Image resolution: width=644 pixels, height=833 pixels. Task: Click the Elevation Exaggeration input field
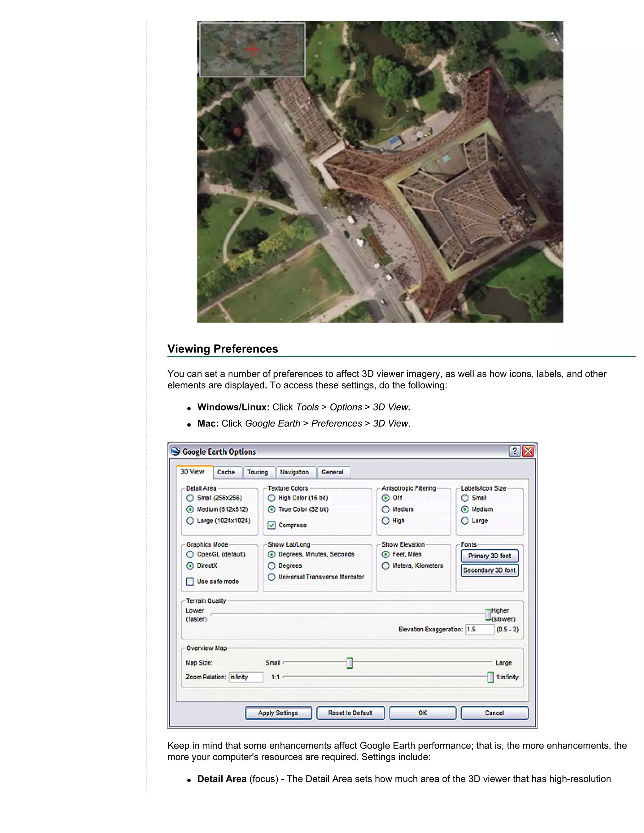(480, 629)
